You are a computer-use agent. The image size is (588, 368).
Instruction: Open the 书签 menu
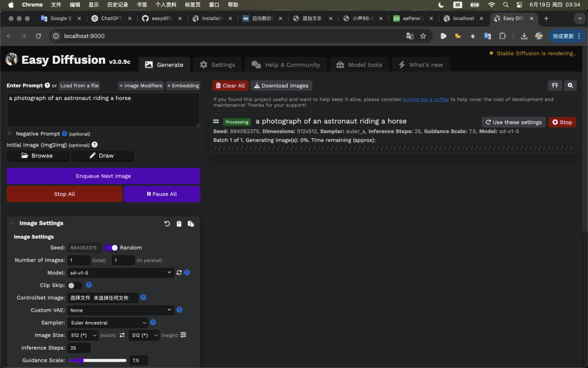pyautogui.click(x=142, y=5)
